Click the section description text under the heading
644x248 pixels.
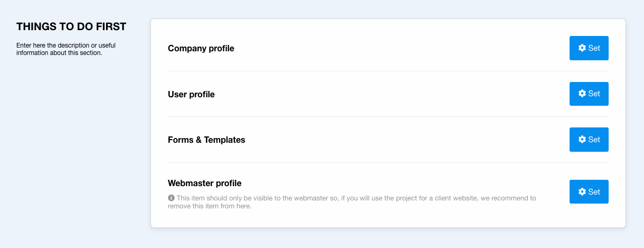click(66, 49)
